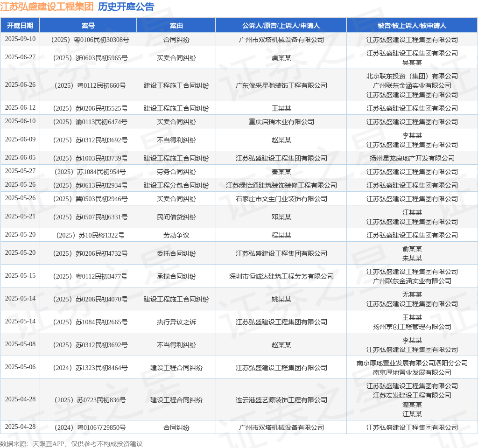Viewport: 478px width, 448px height.
Task: Select plaintiff 重庆启瑞木业有限公司
Action: tap(281, 122)
